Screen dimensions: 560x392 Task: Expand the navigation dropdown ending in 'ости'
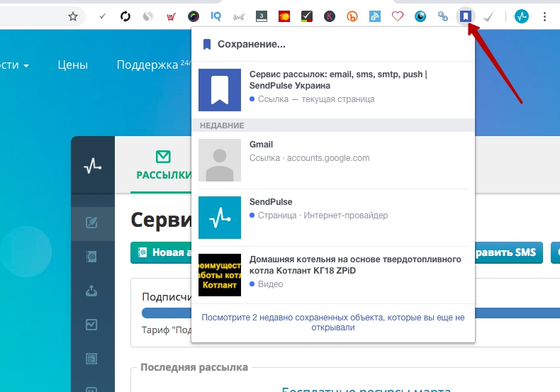14,65
